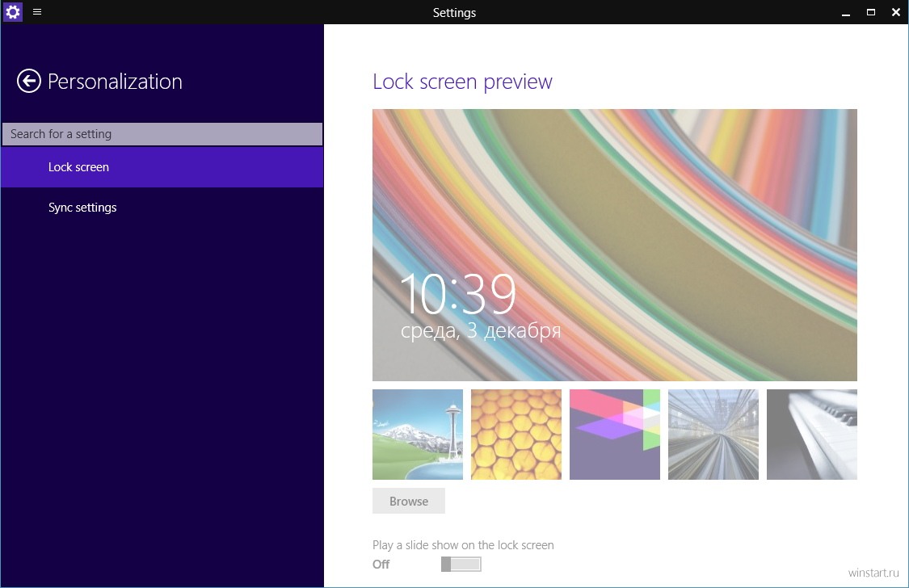
Task: Select Lock screen in the sidebar
Action: click(x=162, y=167)
